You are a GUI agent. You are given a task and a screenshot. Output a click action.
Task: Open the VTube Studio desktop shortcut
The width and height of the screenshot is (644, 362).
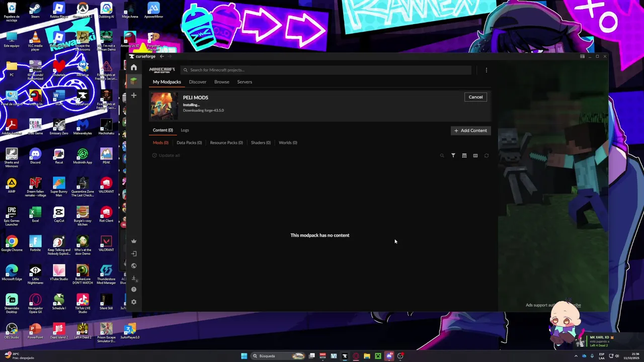point(59,273)
